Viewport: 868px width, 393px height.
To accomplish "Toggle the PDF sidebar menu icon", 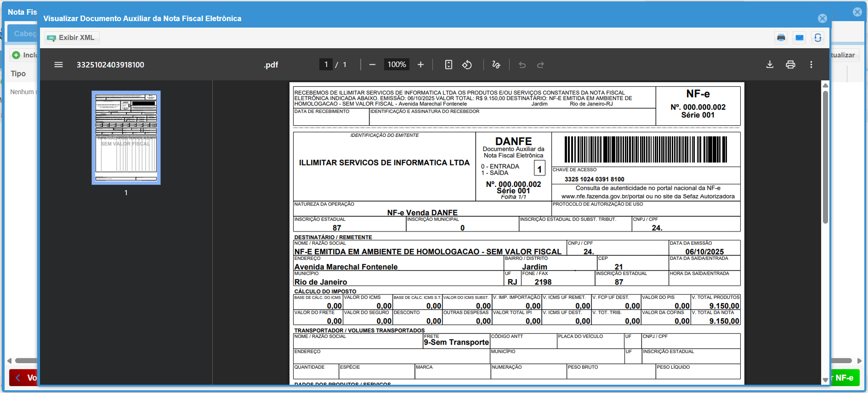I will point(58,65).
